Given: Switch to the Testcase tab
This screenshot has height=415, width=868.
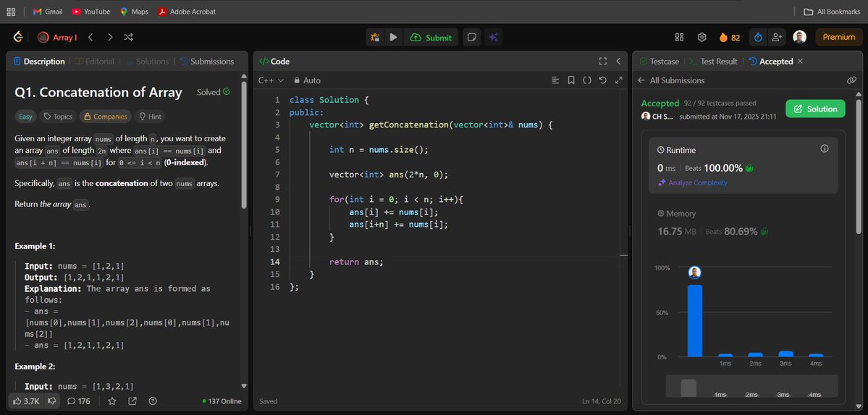Looking at the screenshot, I should click(x=660, y=62).
